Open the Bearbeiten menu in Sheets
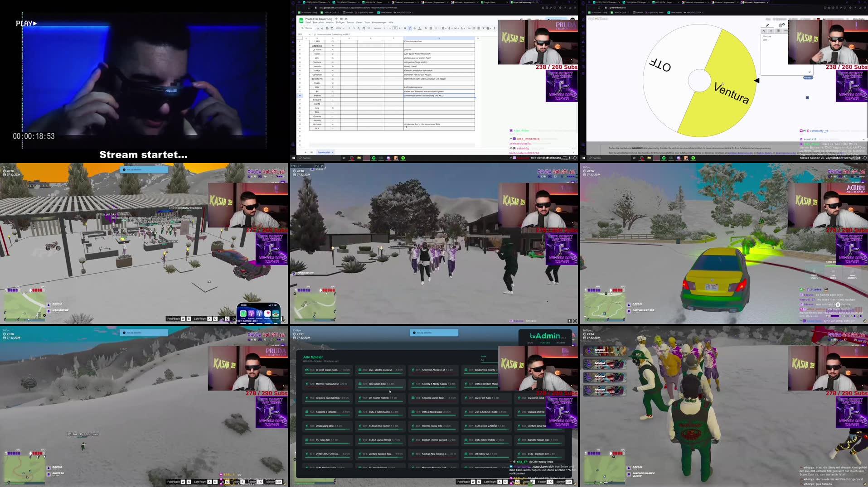Image resolution: width=868 pixels, height=487 pixels. tap(318, 22)
